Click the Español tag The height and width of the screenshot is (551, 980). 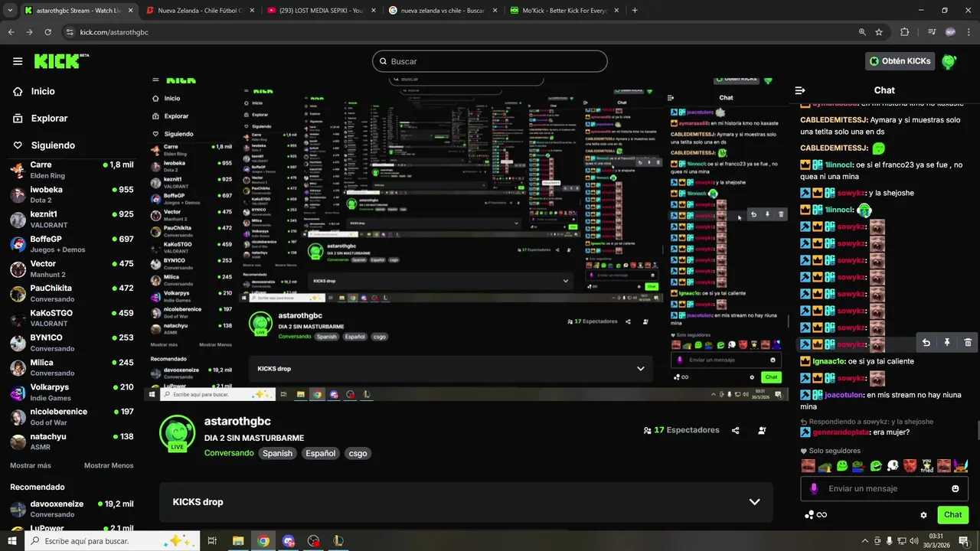pos(320,453)
